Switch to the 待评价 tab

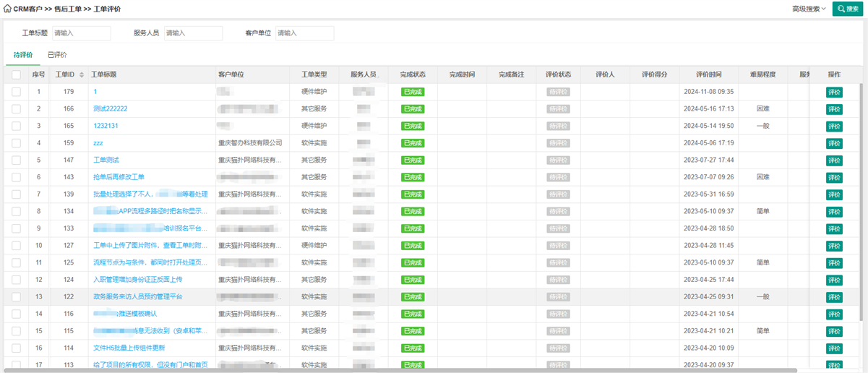click(x=23, y=55)
